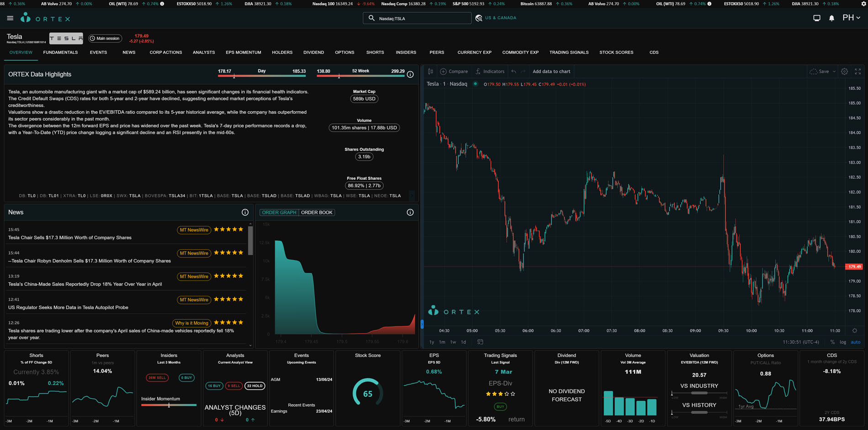The image size is (868, 430).
Task: Open the hamburger navigation menu
Action: [x=10, y=18]
